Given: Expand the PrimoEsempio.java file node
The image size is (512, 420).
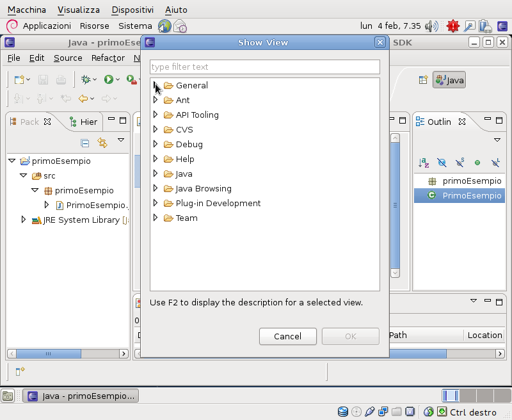Looking at the screenshot, I should coord(46,205).
